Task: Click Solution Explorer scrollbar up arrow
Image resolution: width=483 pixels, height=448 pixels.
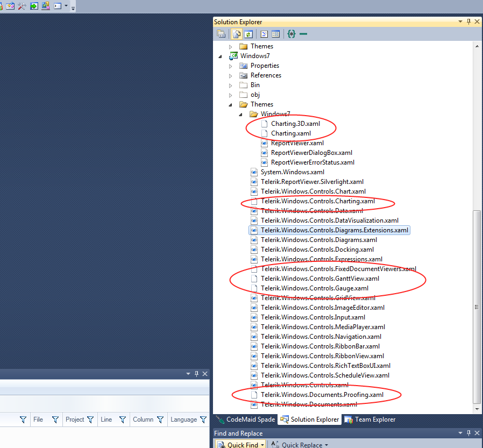Action: pos(477,46)
